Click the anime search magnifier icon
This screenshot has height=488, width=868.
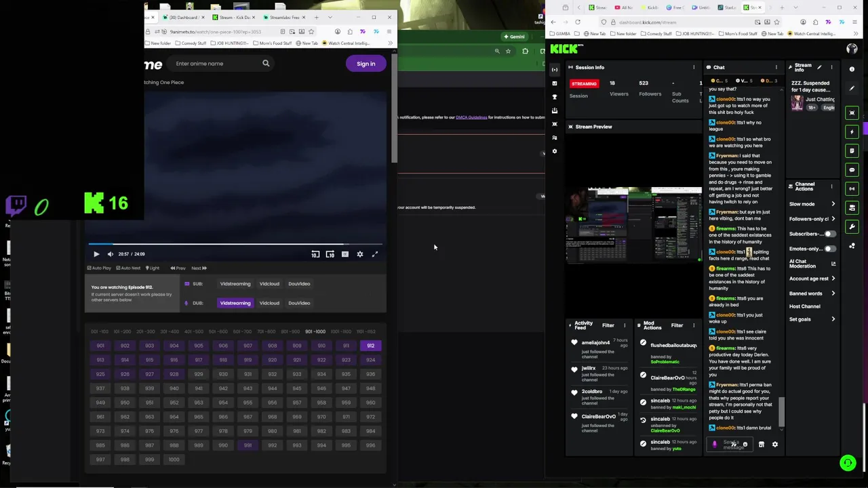(266, 64)
